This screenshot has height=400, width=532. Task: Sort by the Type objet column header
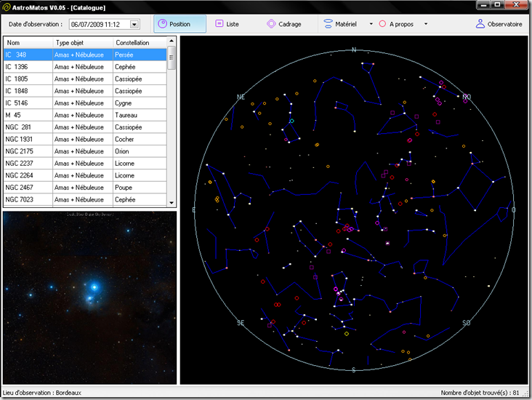point(83,43)
